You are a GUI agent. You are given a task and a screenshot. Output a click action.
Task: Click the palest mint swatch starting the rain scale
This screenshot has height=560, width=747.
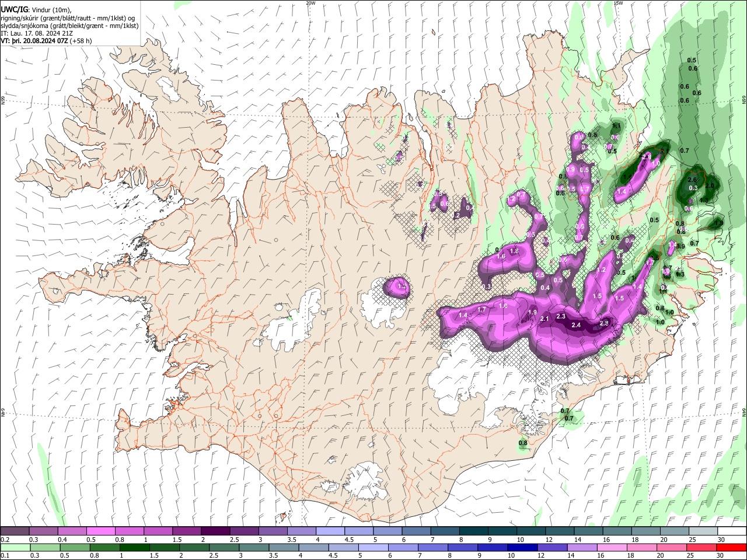tap(15, 547)
